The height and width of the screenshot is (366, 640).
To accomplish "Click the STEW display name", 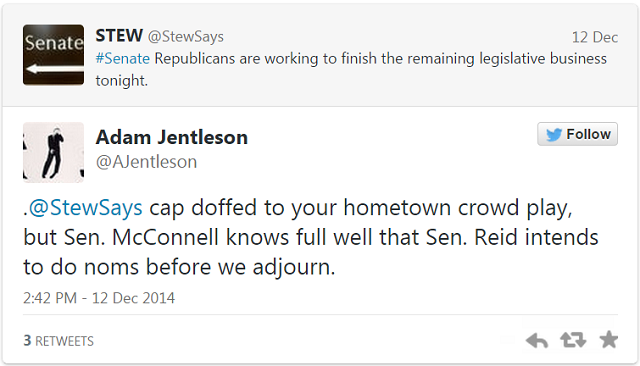I will pyautogui.click(x=119, y=36).
